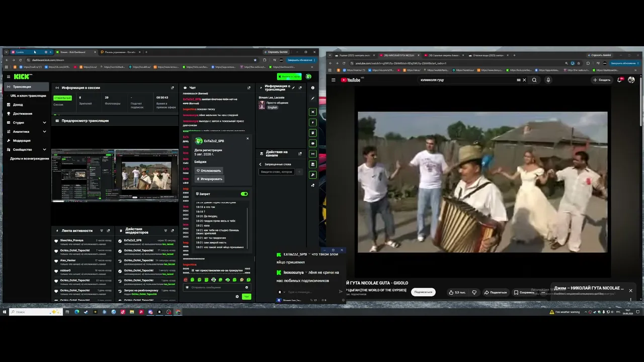This screenshot has height=362, width=644.
Task: Open the Windows Start menu
Action: pyautogui.click(x=5, y=312)
